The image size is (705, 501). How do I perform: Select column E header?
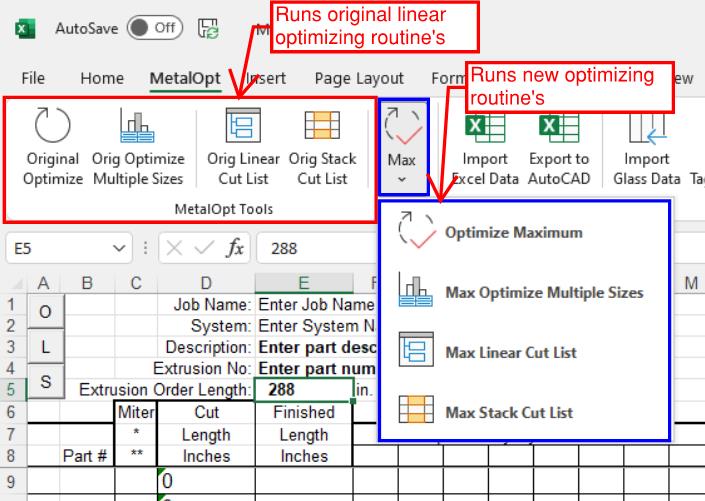pyautogui.click(x=304, y=283)
